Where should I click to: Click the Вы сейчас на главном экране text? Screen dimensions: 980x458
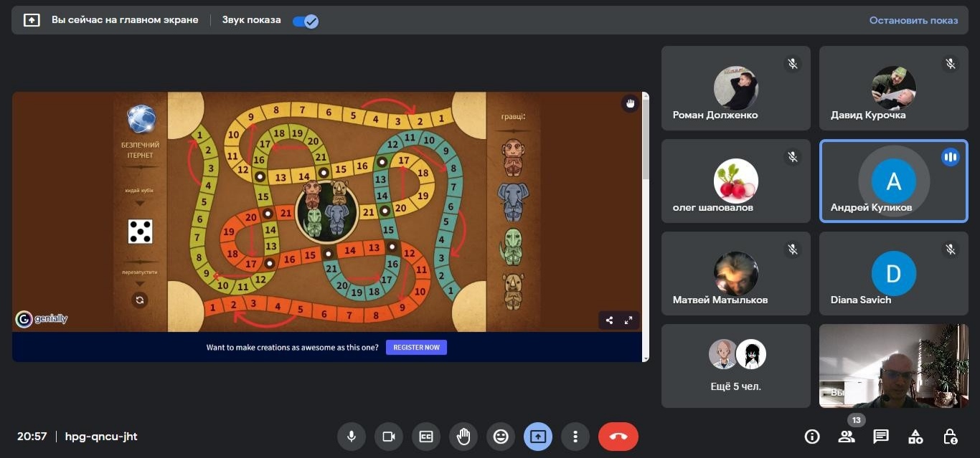click(x=125, y=20)
